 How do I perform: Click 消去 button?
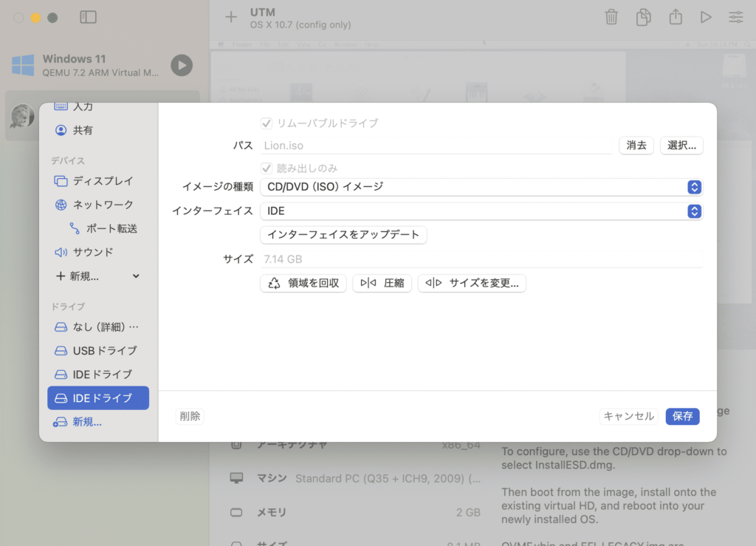click(636, 146)
